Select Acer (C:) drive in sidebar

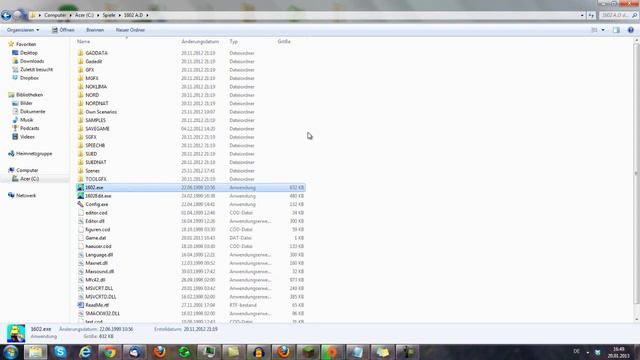[x=29, y=179]
